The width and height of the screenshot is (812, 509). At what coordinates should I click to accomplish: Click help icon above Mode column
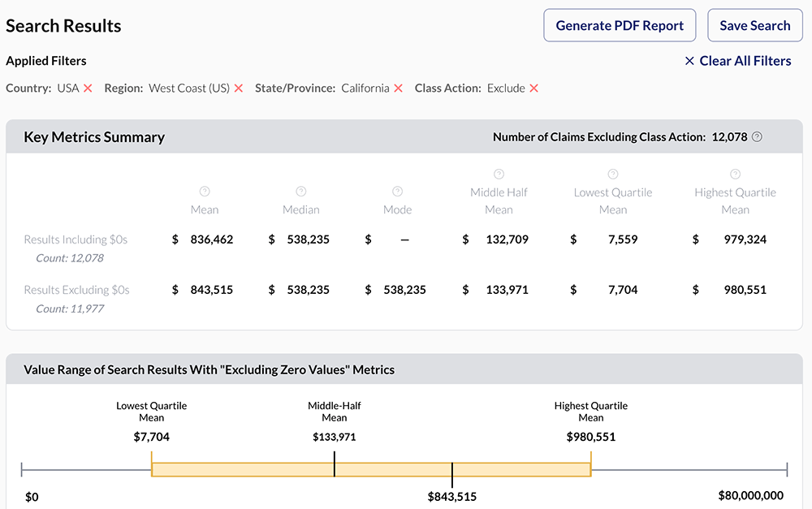point(397,192)
